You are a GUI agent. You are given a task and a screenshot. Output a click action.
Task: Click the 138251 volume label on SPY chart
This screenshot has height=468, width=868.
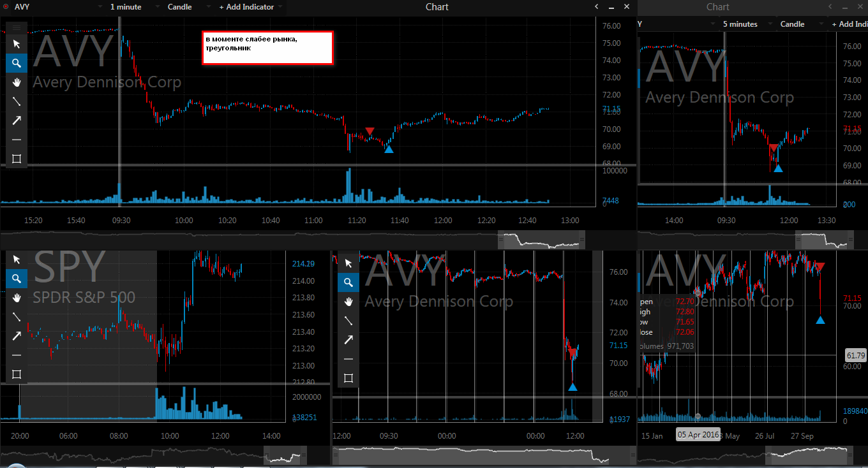[304, 418]
